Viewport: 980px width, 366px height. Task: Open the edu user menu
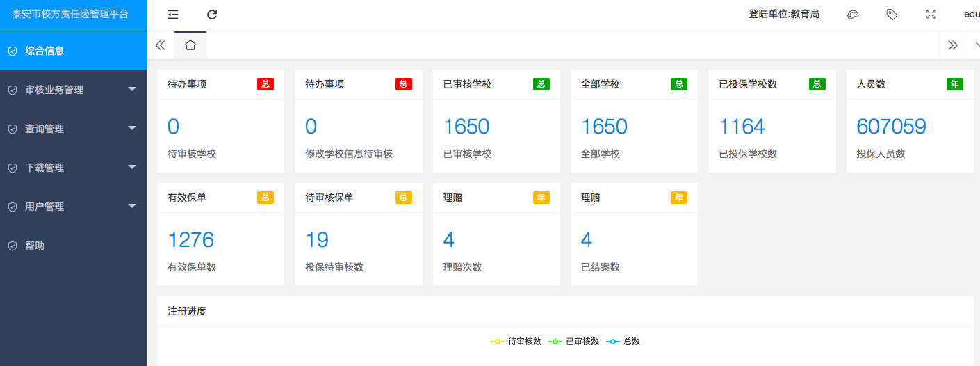pos(971,15)
